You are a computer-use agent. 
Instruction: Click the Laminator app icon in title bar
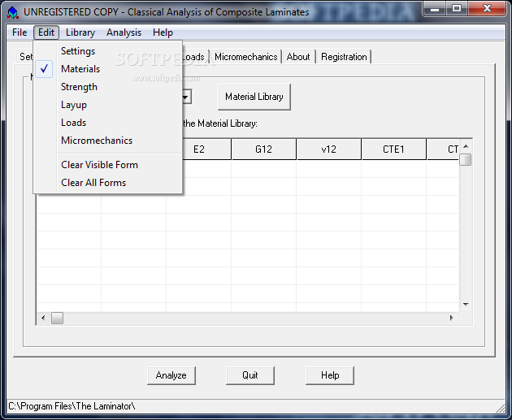(13, 12)
